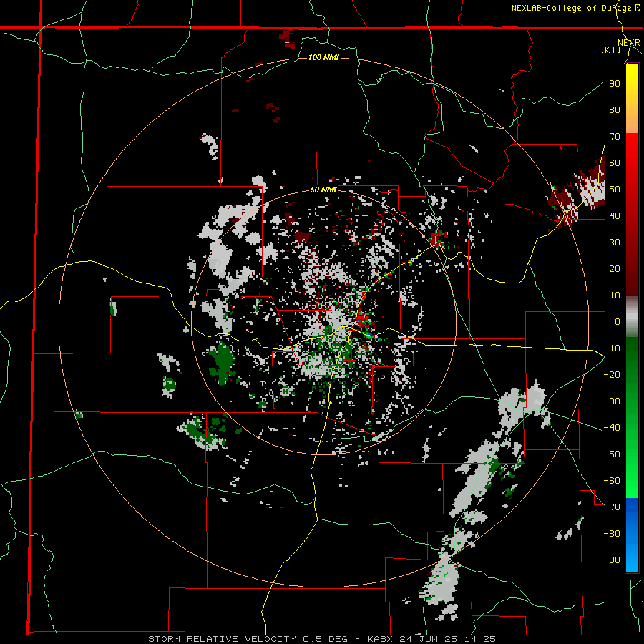Click the -80 value on velocity scale
This screenshot has height=644, width=644.
point(612,534)
